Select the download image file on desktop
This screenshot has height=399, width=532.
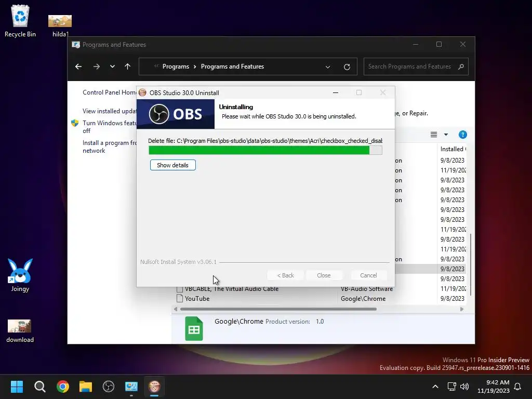(x=20, y=331)
